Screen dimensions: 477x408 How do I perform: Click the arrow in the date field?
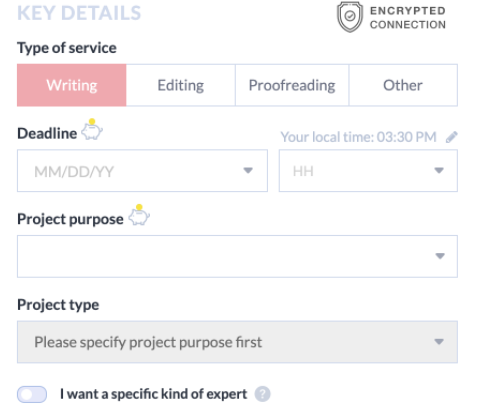pos(248,171)
